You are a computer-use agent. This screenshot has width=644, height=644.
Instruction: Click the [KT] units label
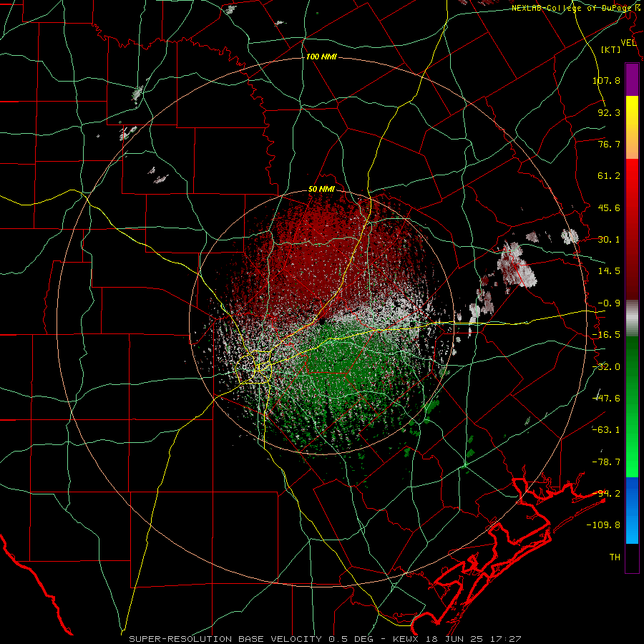click(611, 49)
